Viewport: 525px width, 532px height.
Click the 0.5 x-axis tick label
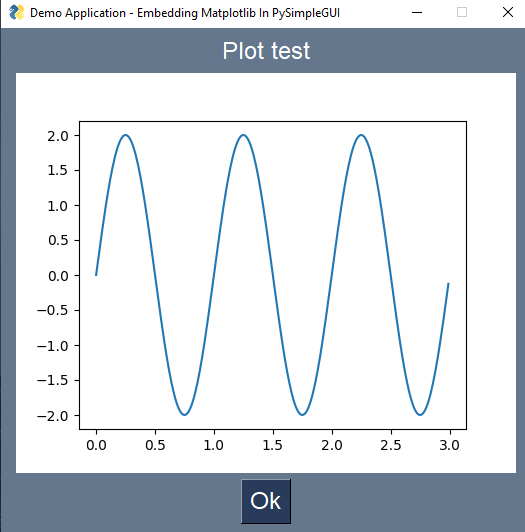(155, 445)
